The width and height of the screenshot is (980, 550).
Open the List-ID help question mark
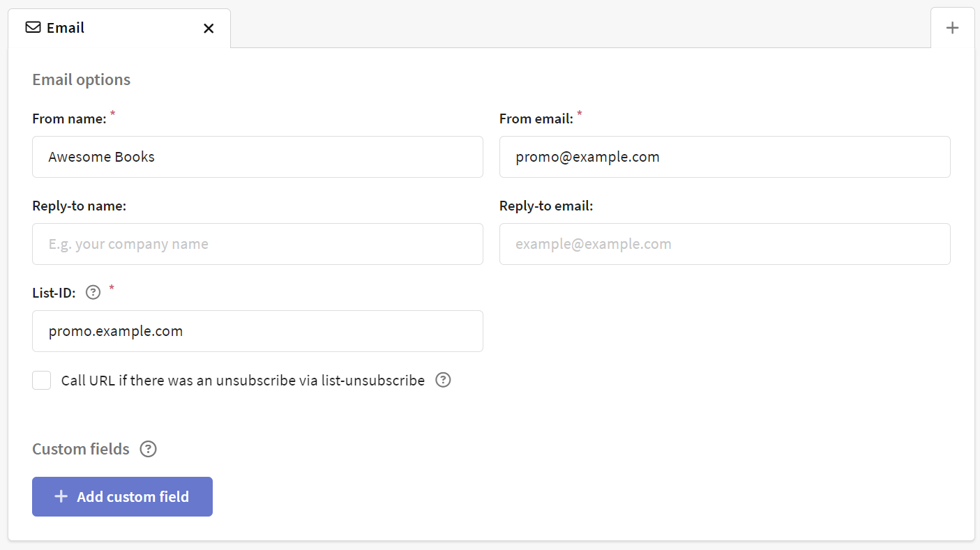(x=93, y=293)
